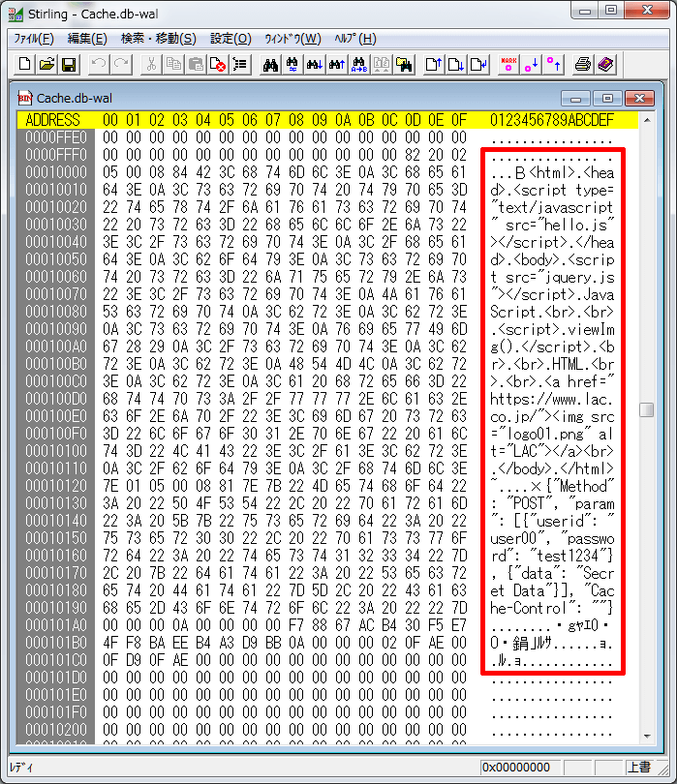Viewport: 677px width, 784px height.
Task: Click the Find previous up binoculars icon
Action: 337,65
